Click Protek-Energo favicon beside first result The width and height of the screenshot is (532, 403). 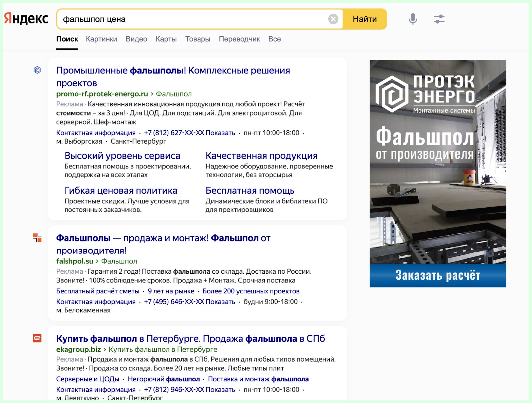click(x=37, y=70)
